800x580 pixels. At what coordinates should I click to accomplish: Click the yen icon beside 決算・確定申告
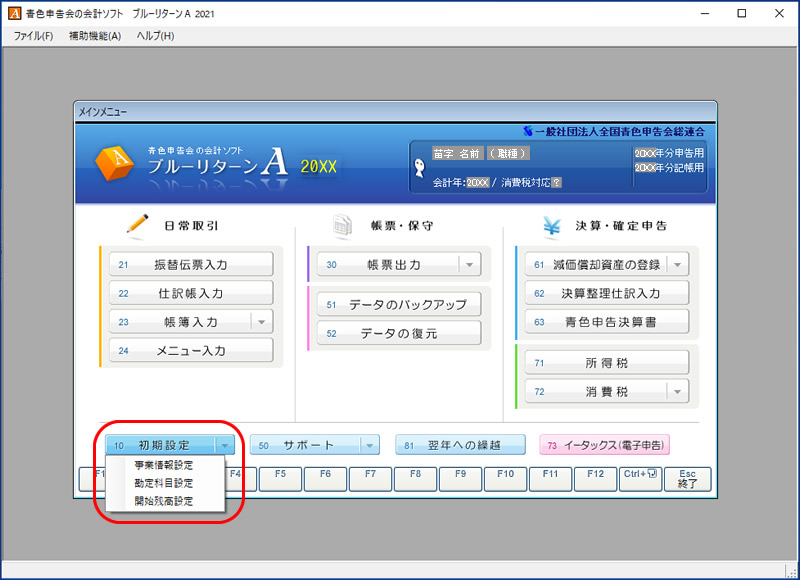pyautogui.click(x=552, y=226)
